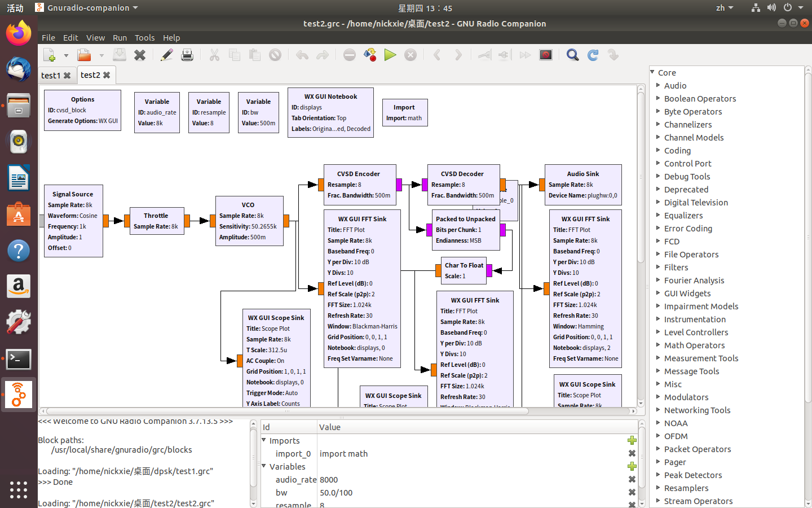
Task: Undo the last action
Action: [302, 55]
